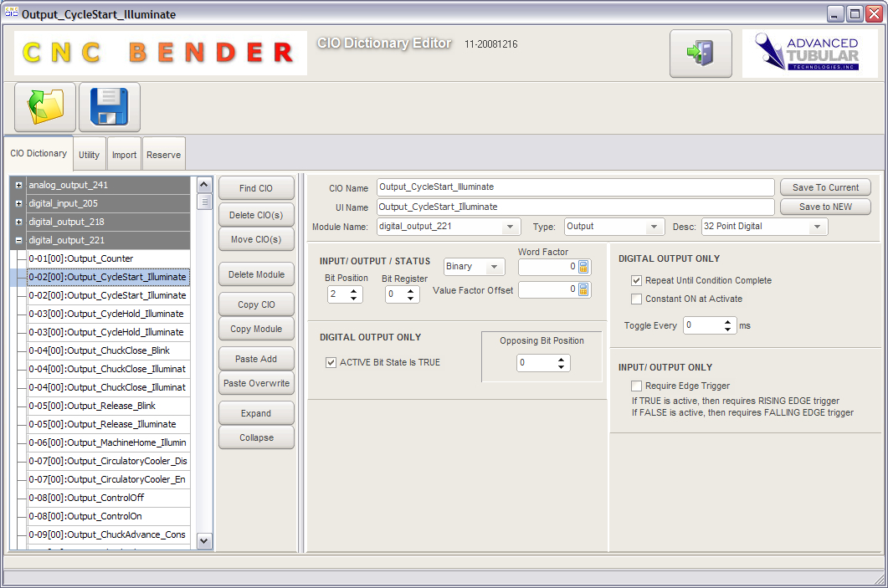Switch to the Utility tab

point(89,155)
